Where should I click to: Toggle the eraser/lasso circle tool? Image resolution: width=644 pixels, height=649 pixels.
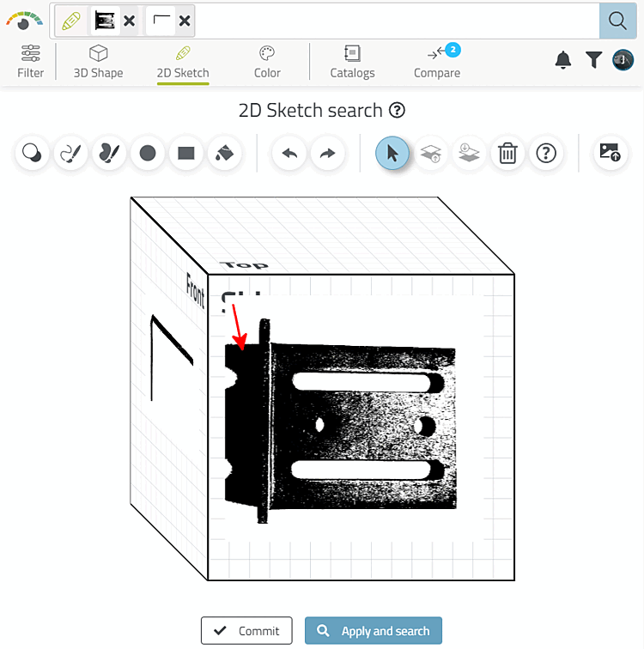pyautogui.click(x=32, y=154)
